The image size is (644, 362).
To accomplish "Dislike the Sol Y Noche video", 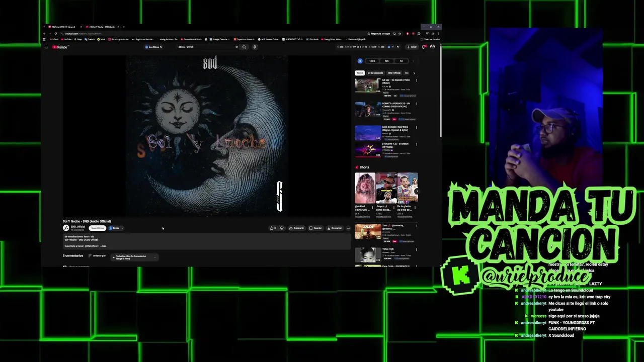I will [282, 228].
